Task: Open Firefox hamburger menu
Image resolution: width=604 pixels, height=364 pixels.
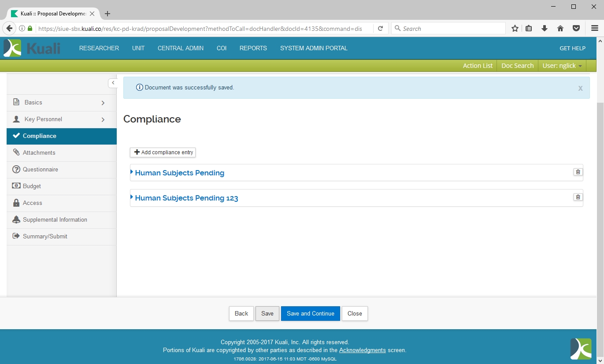Action: pyautogui.click(x=594, y=29)
